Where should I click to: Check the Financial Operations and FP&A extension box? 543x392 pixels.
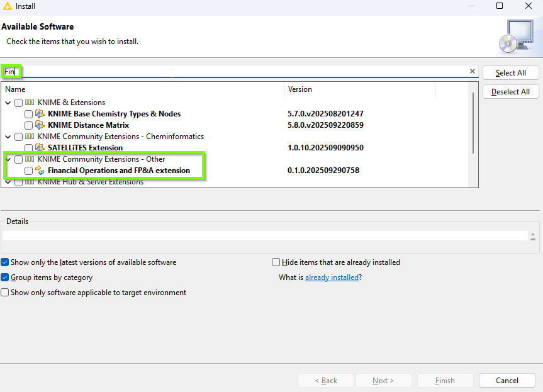[28, 171]
